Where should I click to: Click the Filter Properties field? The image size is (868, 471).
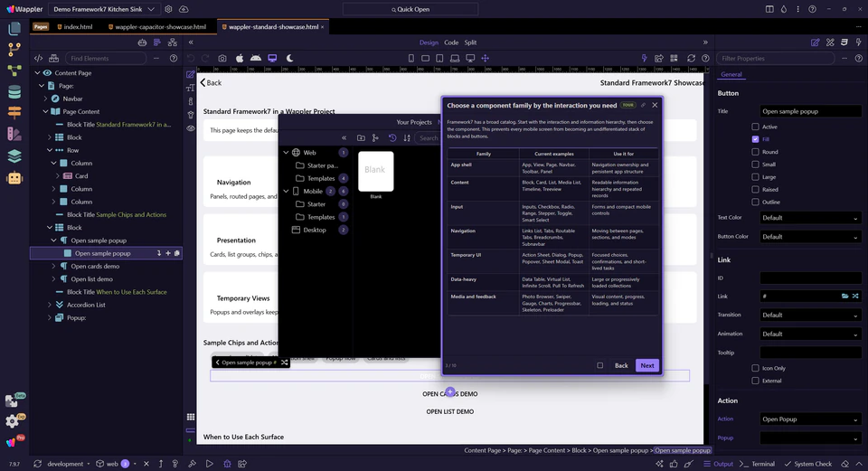pos(775,58)
